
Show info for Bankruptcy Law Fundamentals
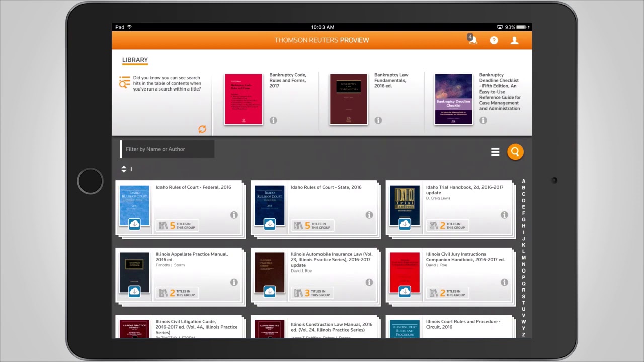coord(378,120)
